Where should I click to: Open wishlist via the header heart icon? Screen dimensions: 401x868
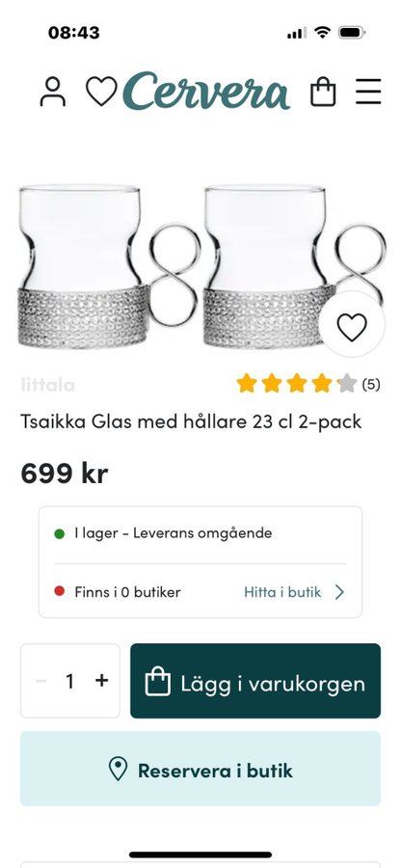[x=102, y=92]
